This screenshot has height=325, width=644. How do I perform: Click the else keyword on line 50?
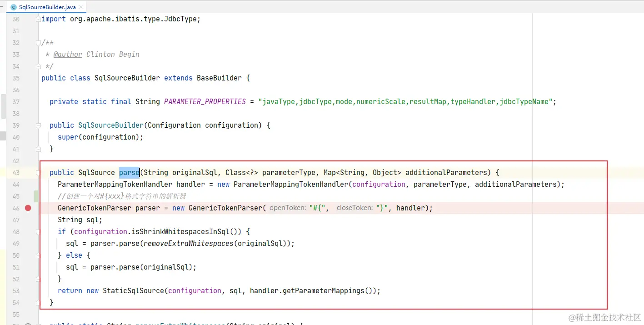coord(74,255)
